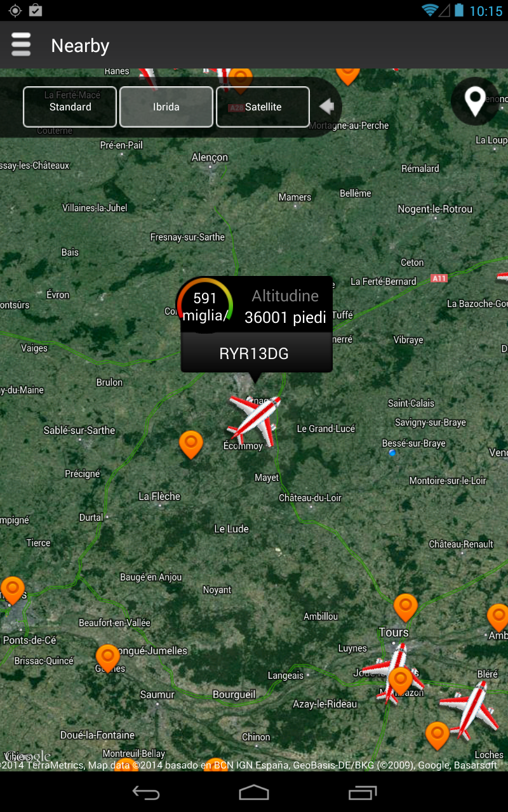Switch map to Satellite view
Viewport: 508px width, 812px height.
tap(263, 107)
